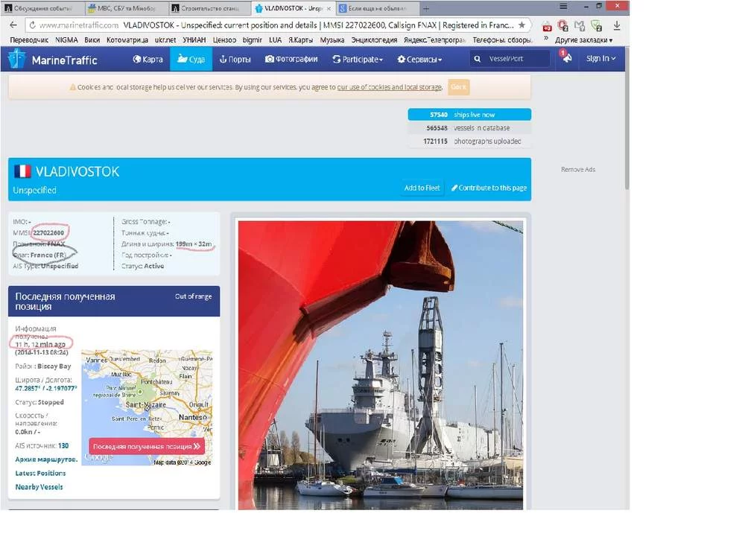The height and width of the screenshot is (560, 745).
Task: Click Contribute to this page link
Action: (x=489, y=188)
